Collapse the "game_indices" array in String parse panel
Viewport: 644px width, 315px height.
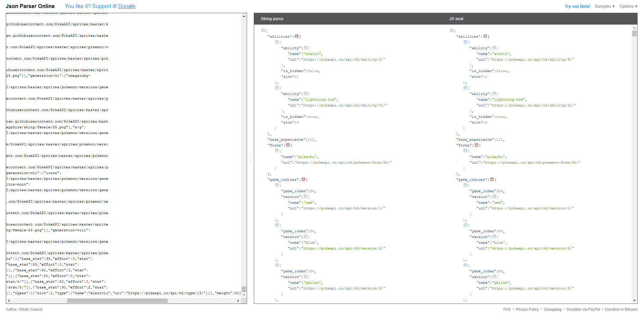[x=303, y=179]
